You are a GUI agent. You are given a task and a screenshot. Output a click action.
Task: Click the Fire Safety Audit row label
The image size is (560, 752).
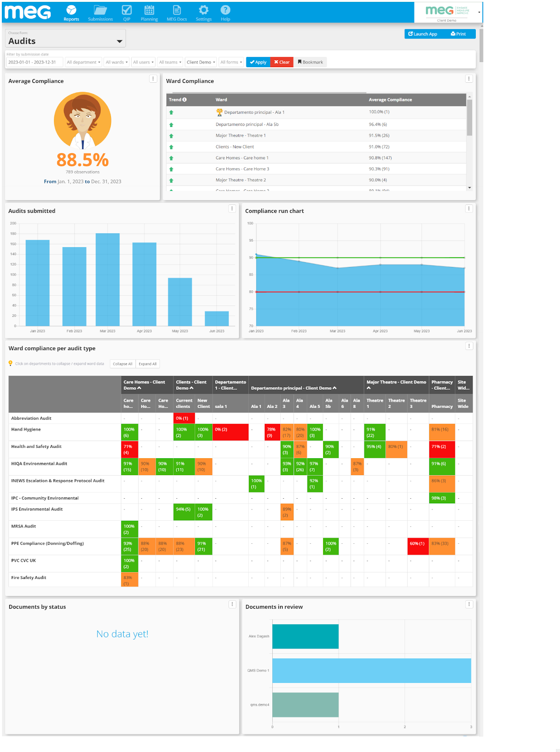29,578
